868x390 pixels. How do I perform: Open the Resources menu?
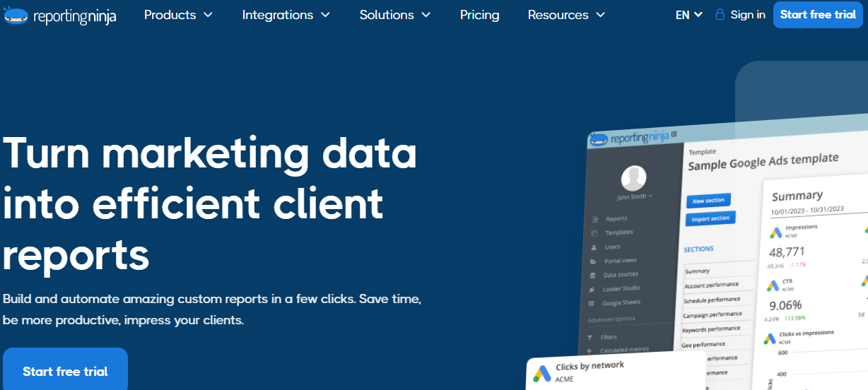566,15
